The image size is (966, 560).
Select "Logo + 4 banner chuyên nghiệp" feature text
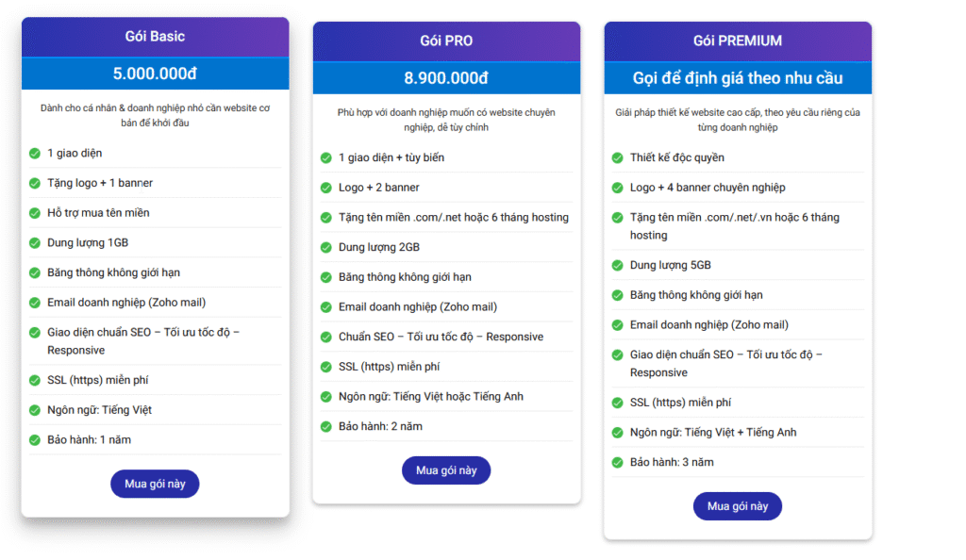coord(708,188)
